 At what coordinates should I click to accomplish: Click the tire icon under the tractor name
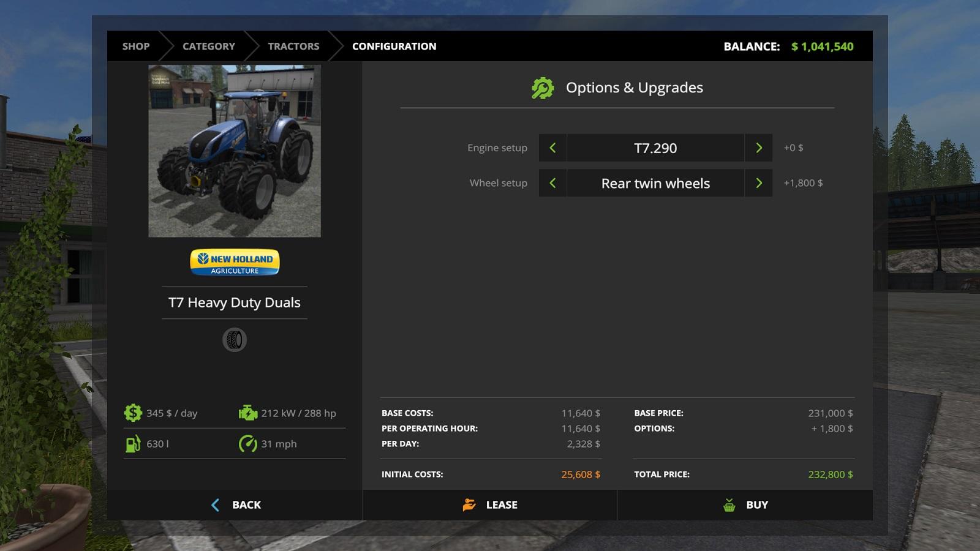[235, 340]
